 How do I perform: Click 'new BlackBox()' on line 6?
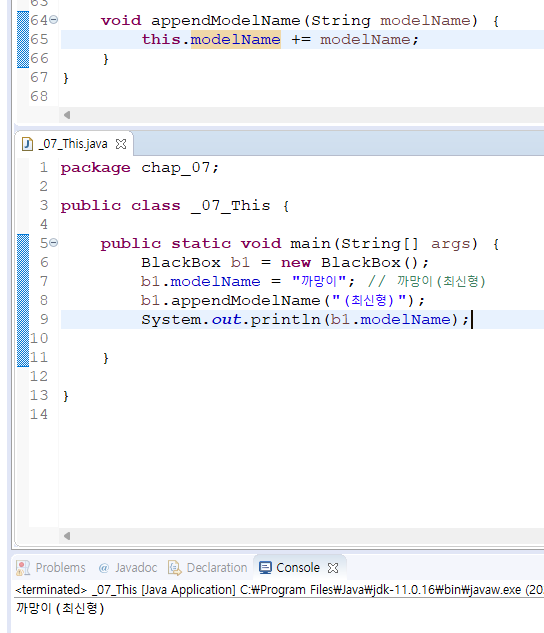[355, 262]
